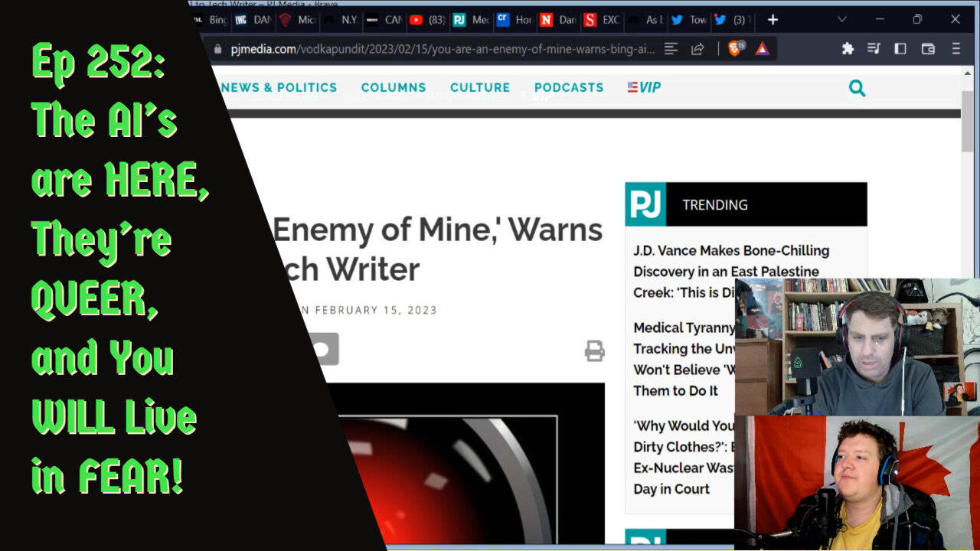
Task: Open new browser tab with plus button
Action: [773, 20]
